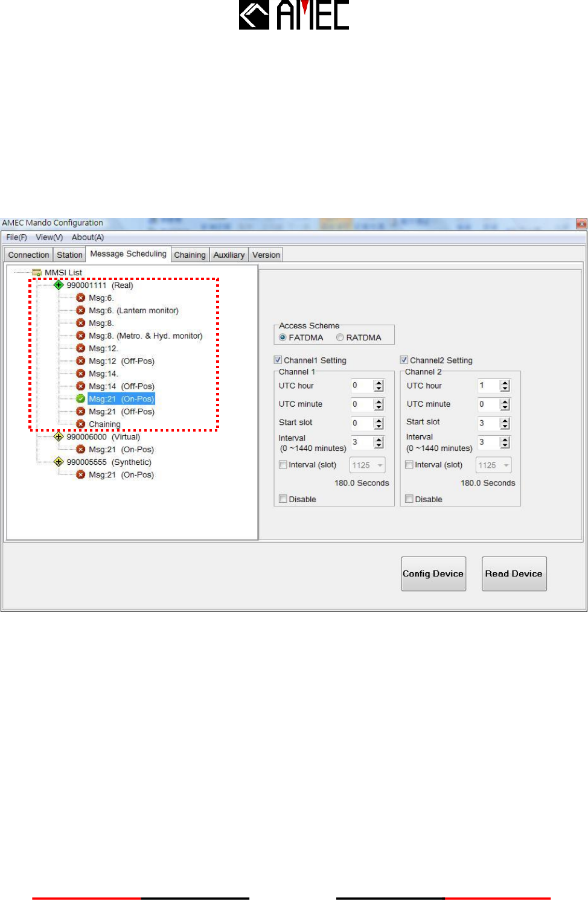Open the About(A) menu
The width and height of the screenshot is (588, 900).
point(88,237)
